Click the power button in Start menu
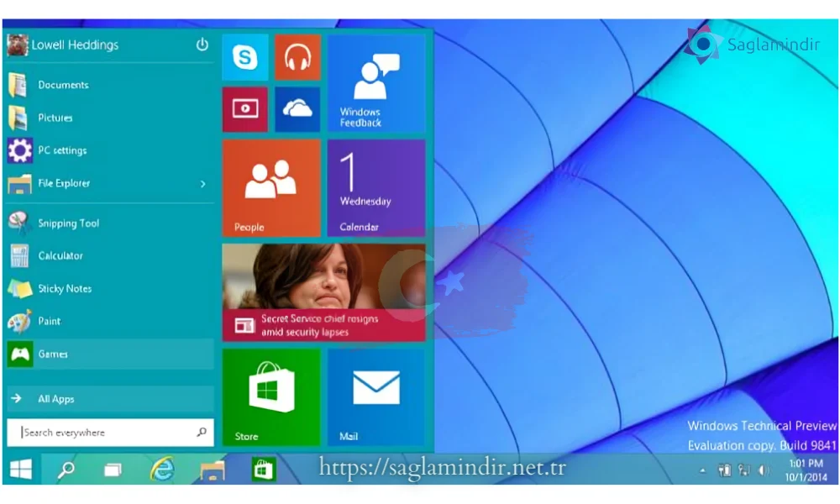This screenshot has height=504, width=840. (x=202, y=45)
